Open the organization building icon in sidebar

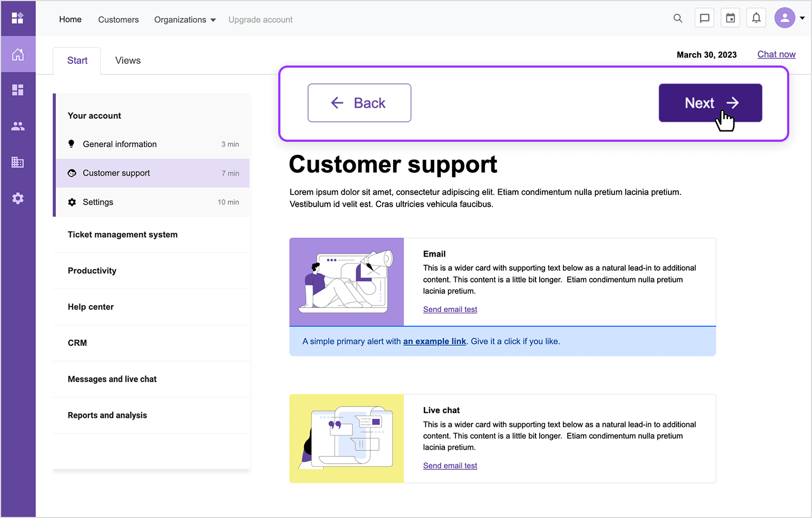18,162
